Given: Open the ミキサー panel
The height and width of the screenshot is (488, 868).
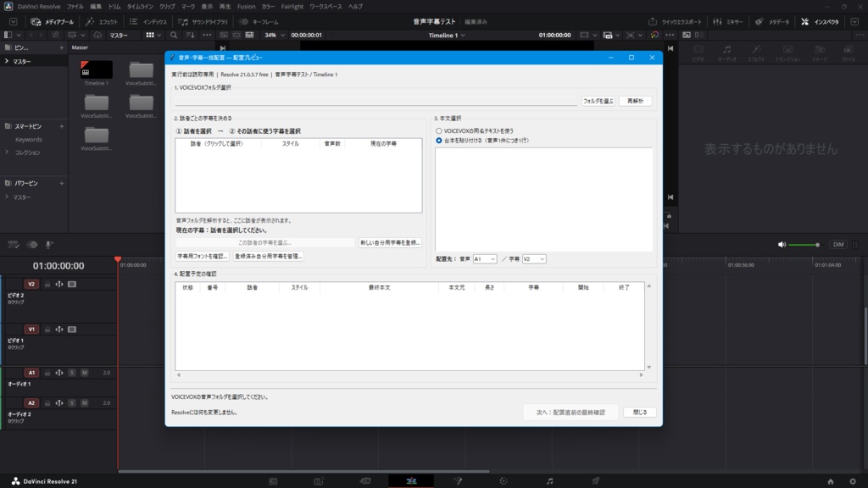Looking at the screenshot, I should [728, 21].
